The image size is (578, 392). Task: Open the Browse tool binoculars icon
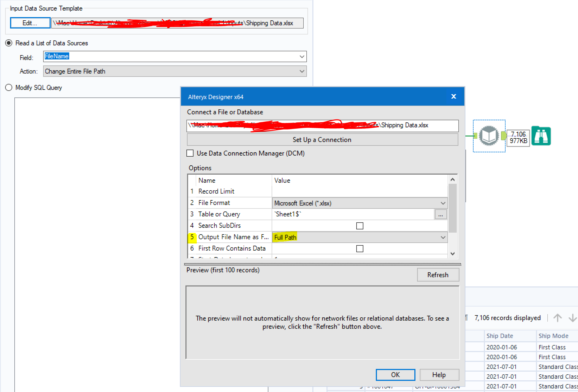pos(541,136)
